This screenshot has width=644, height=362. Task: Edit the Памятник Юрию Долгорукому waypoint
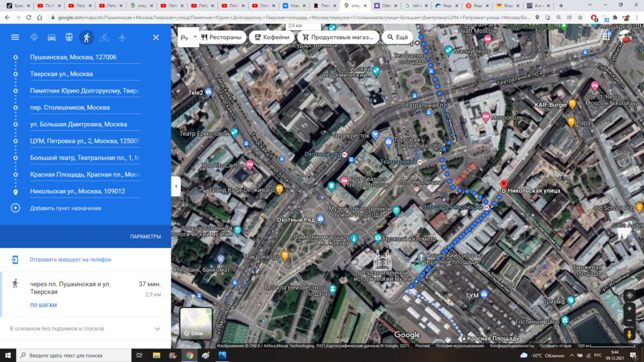tap(85, 91)
